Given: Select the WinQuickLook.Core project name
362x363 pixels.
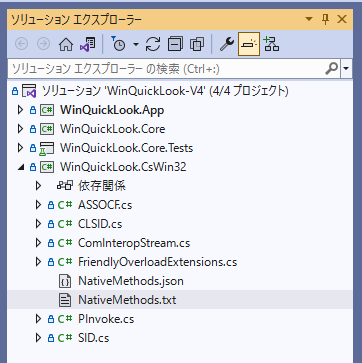Looking at the screenshot, I should pyautogui.click(x=113, y=129).
